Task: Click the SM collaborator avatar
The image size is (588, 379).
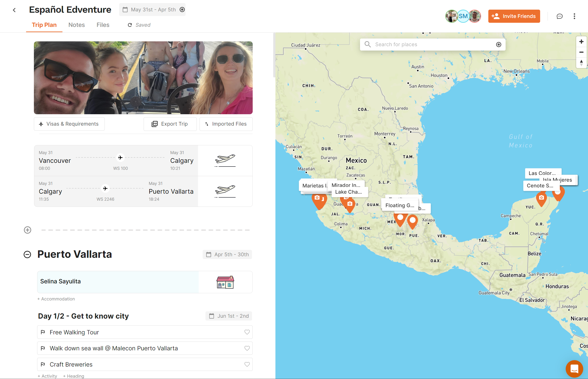Action: point(463,16)
